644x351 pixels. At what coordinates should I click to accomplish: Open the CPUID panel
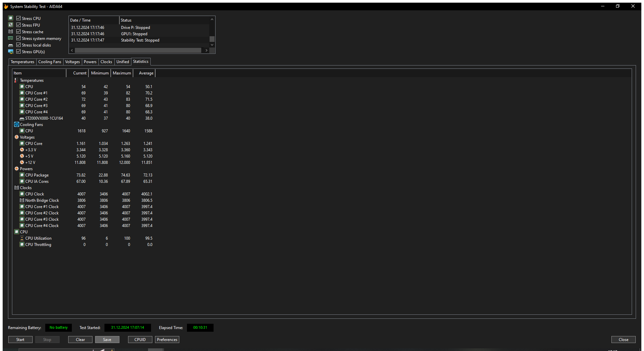pyautogui.click(x=140, y=339)
